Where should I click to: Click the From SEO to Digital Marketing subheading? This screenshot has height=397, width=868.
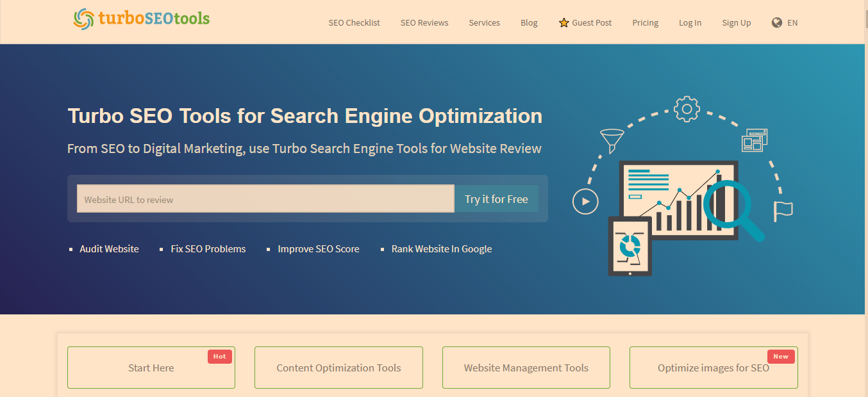tap(305, 149)
